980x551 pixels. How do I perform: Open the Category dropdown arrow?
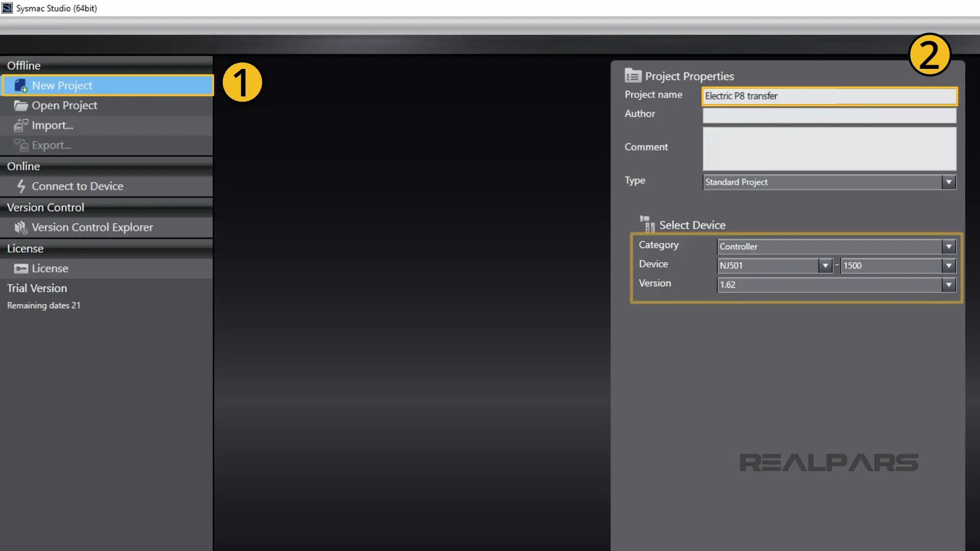click(949, 246)
